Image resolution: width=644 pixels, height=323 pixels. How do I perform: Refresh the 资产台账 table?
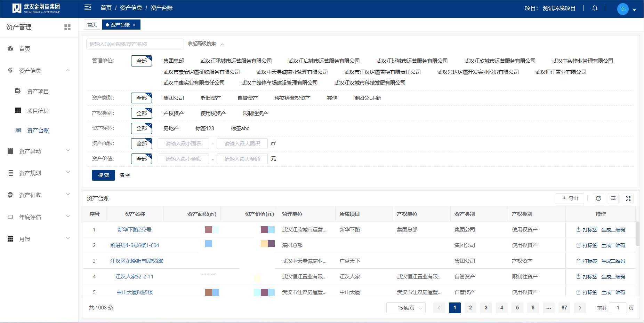click(x=598, y=198)
